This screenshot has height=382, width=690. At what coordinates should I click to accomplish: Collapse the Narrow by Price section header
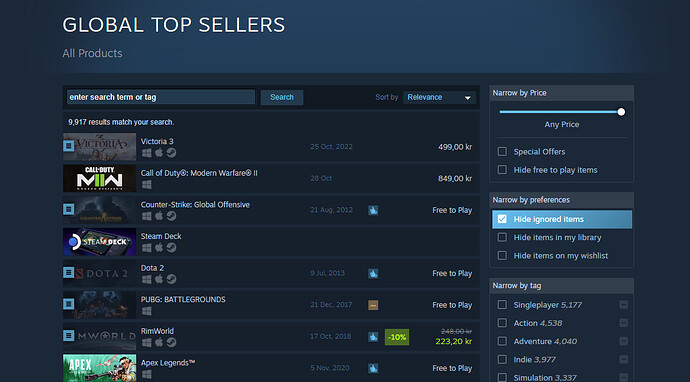click(x=562, y=93)
